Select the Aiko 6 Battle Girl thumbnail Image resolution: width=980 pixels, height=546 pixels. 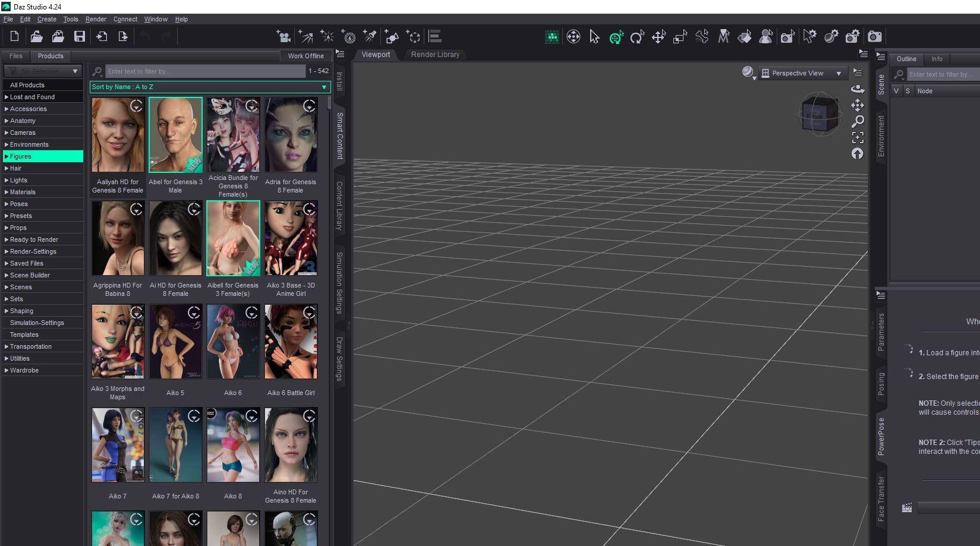(x=291, y=342)
